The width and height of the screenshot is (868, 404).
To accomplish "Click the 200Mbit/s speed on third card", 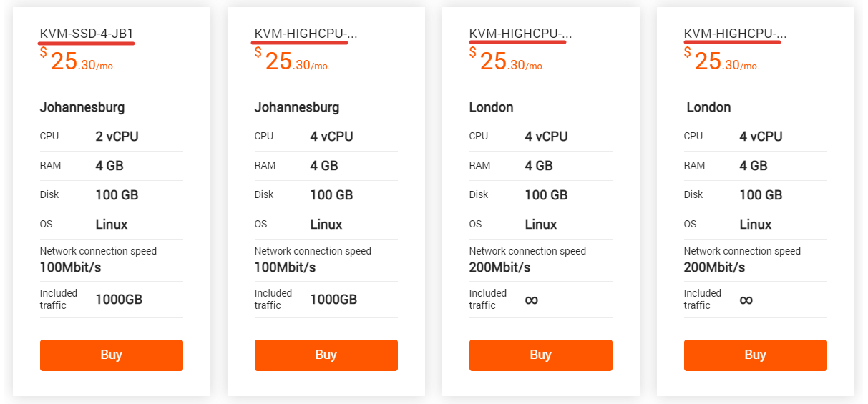I will coord(499,267).
